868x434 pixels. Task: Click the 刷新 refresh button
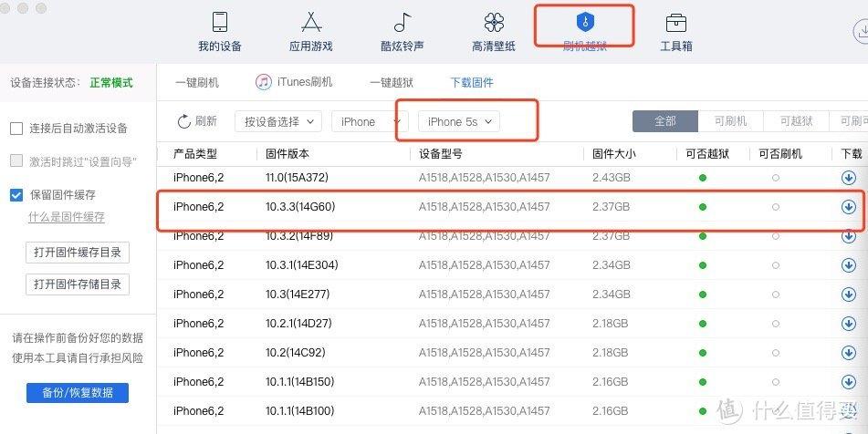click(197, 121)
